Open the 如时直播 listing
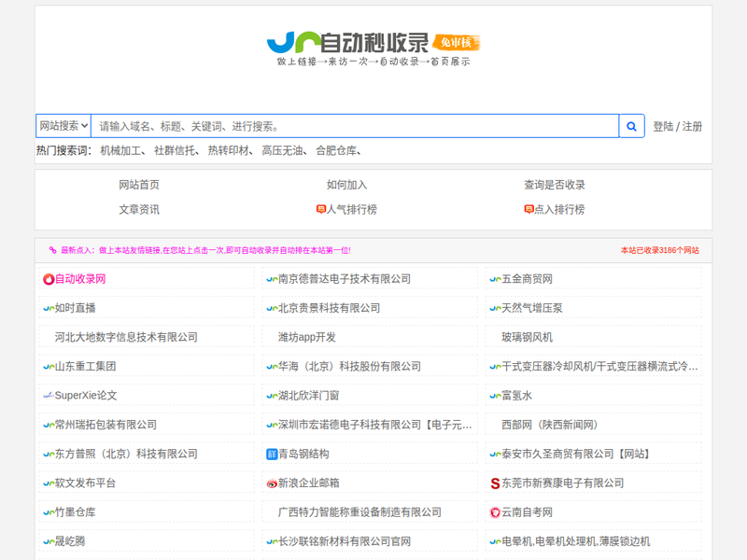 [76, 308]
